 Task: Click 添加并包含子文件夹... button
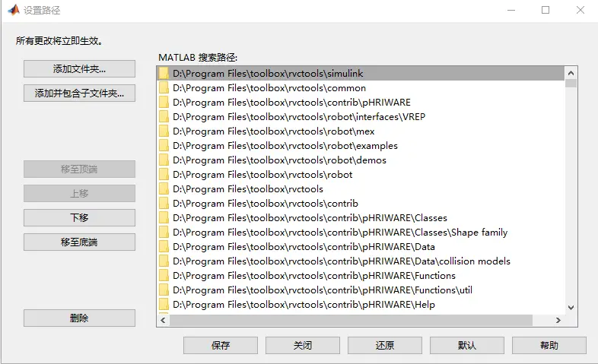pos(79,93)
